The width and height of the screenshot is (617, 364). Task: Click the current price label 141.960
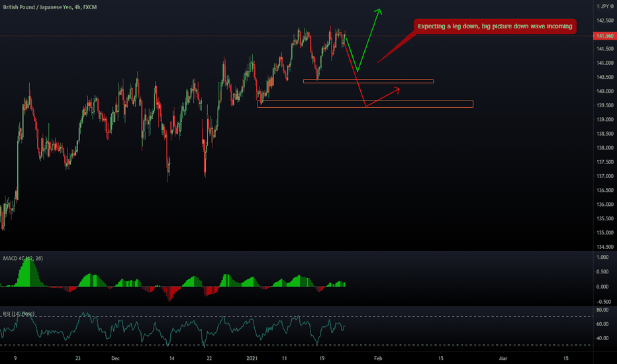pyautogui.click(x=604, y=36)
